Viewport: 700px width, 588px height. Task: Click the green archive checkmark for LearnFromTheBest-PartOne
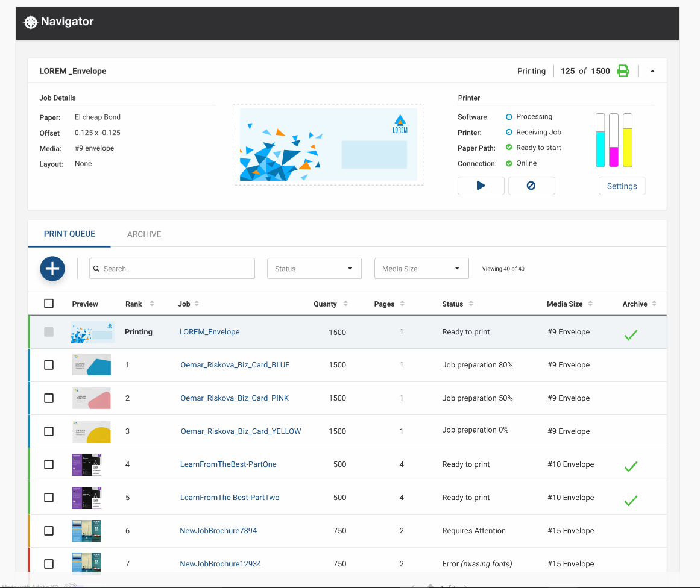click(x=630, y=466)
